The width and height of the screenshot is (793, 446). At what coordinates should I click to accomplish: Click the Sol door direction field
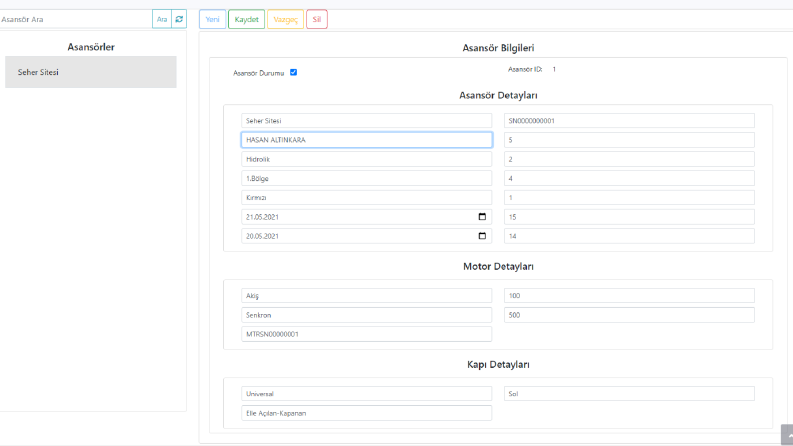(629, 394)
